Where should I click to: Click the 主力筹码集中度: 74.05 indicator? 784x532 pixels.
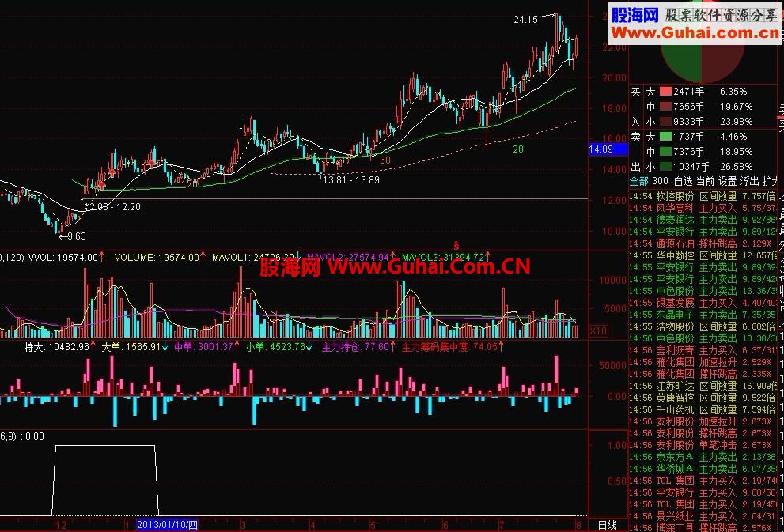tap(453, 347)
